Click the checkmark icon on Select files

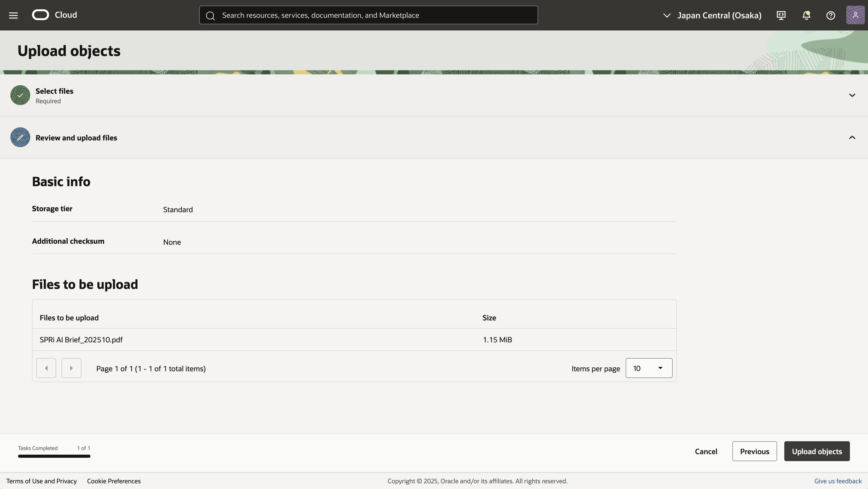pos(20,95)
